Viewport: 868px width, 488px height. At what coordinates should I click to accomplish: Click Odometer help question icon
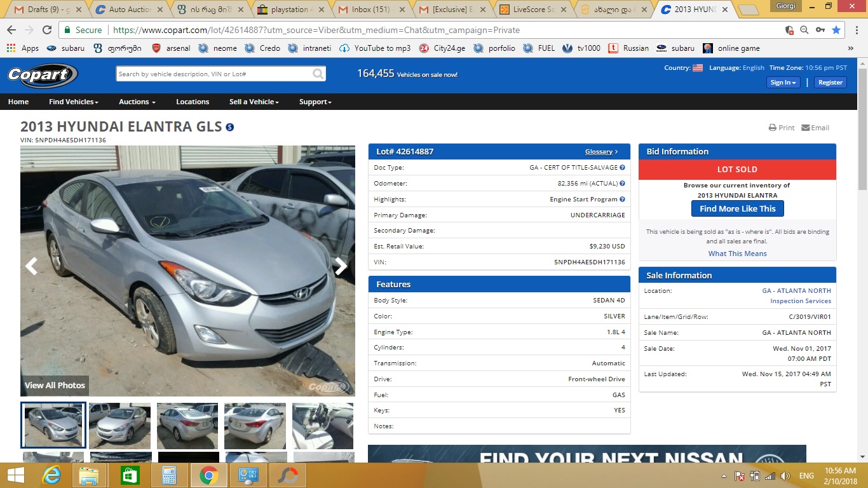click(622, 184)
